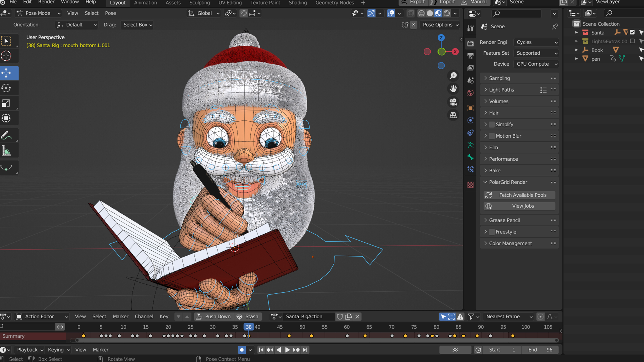Image resolution: width=644 pixels, height=362 pixels.
Task: Open Global transform orientation dropdown
Action: 203,13
